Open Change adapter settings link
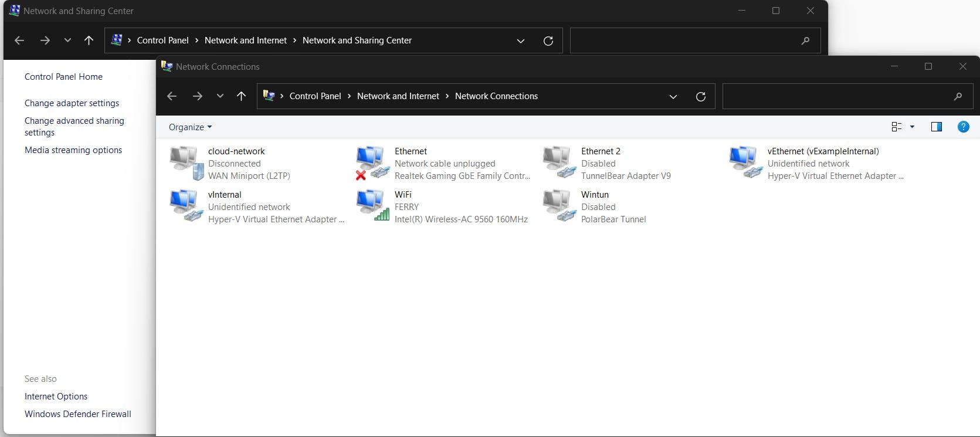 pyautogui.click(x=72, y=103)
